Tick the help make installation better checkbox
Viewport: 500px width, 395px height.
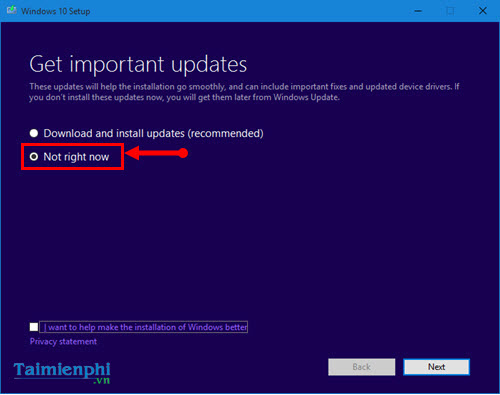tap(34, 327)
